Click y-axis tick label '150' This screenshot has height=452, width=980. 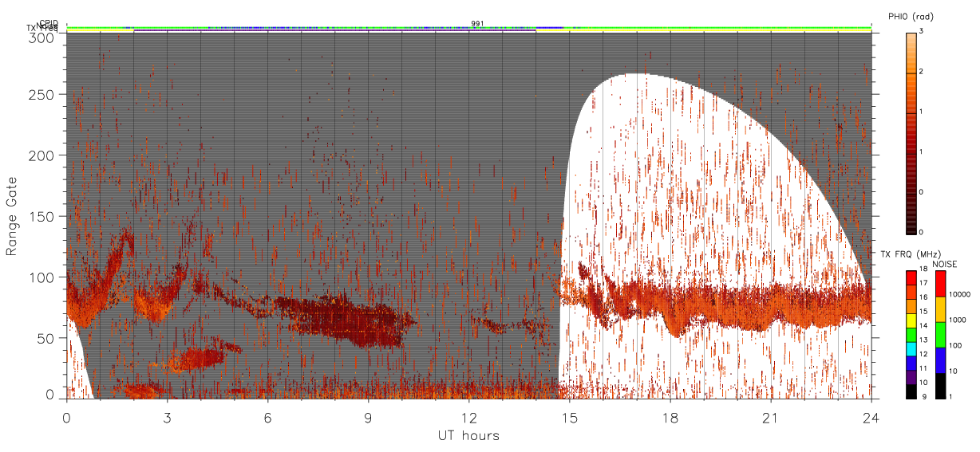(41, 217)
